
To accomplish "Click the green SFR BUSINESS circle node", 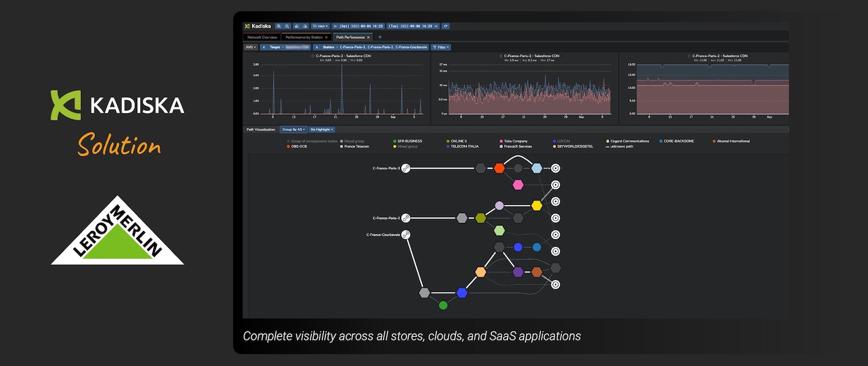I will pyautogui.click(x=443, y=305).
